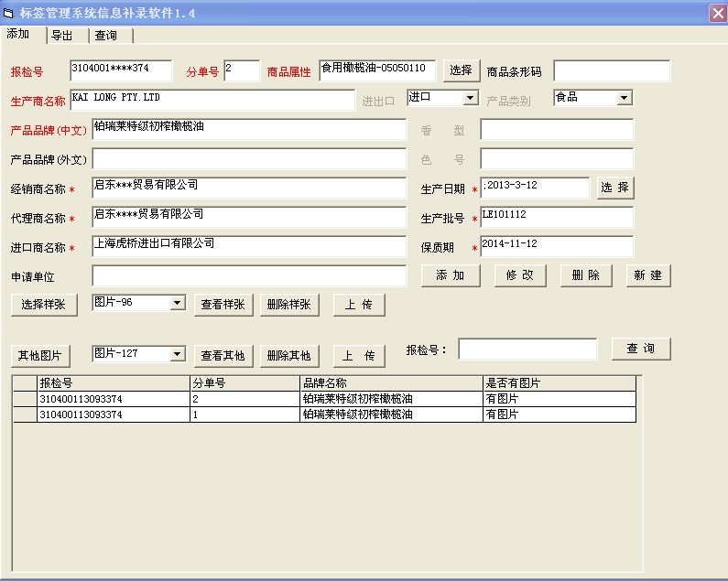Click 铂瑞莱特级初榨橄榄油 cell in second table row

click(391, 414)
